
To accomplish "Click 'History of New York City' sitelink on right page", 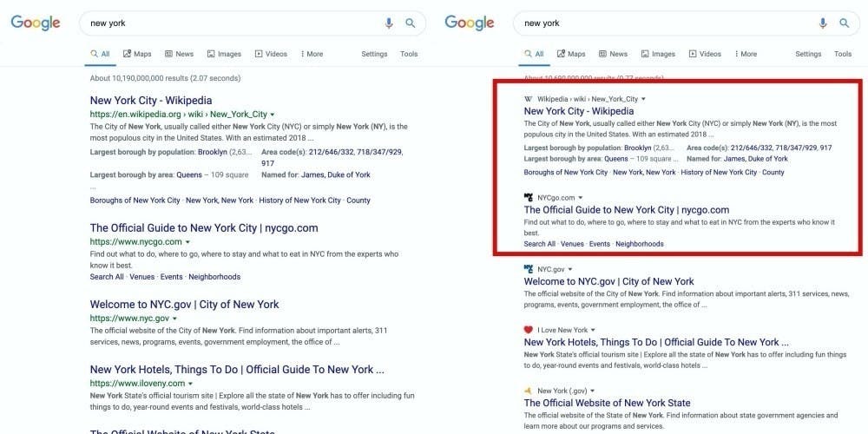I will point(719,172).
